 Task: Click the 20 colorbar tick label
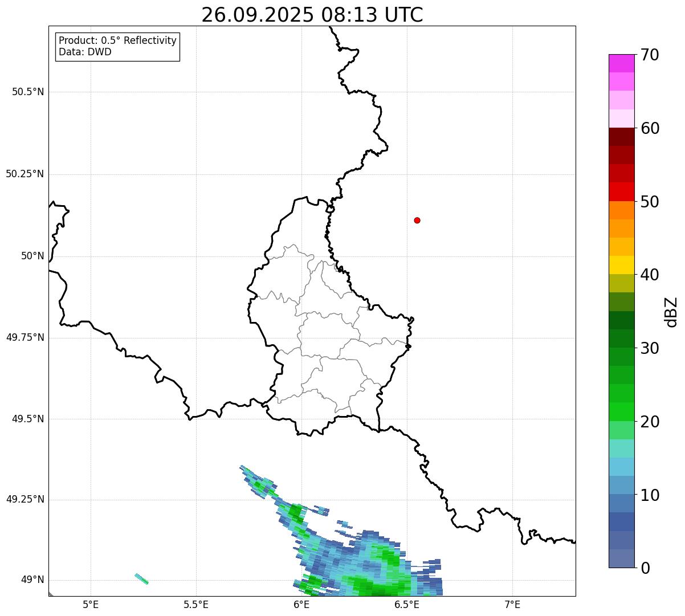(650, 422)
